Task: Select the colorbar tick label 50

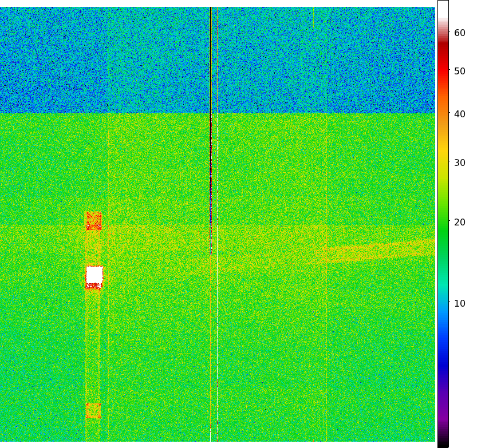Action: pyautogui.click(x=460, y=72)
